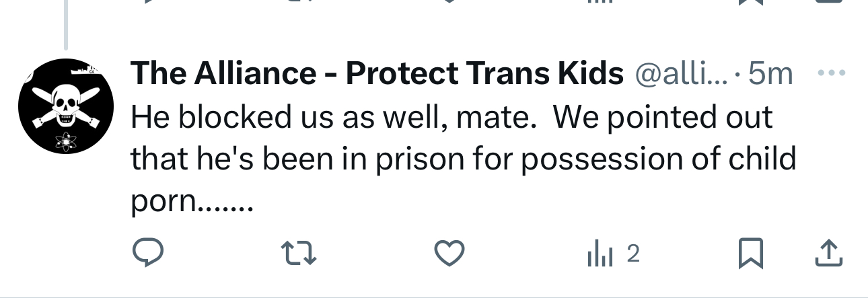
Task: Bookmark The Alliance's tweet
Action: pyautogui.click(x=751, y=254)
